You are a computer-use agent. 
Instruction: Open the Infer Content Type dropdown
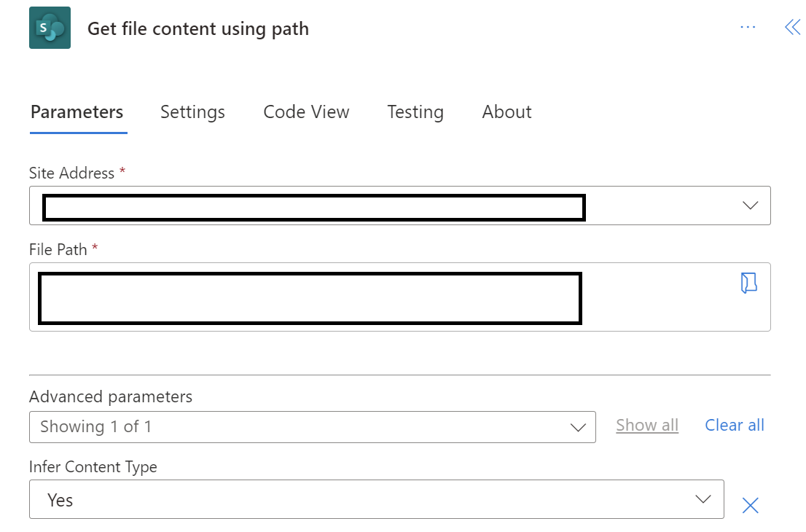377,499
